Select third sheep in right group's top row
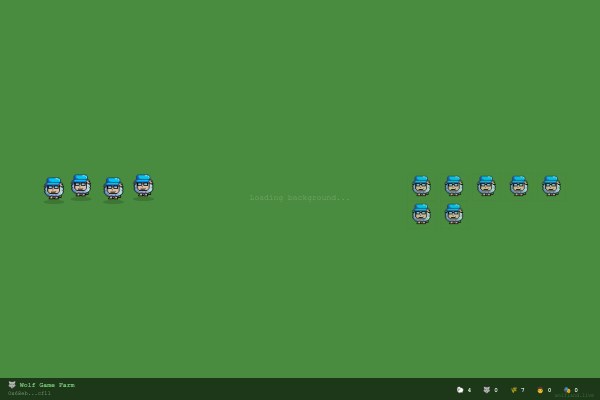Viewport: 600px width, 400px height. pyautogui.click(x=486, y=186)
